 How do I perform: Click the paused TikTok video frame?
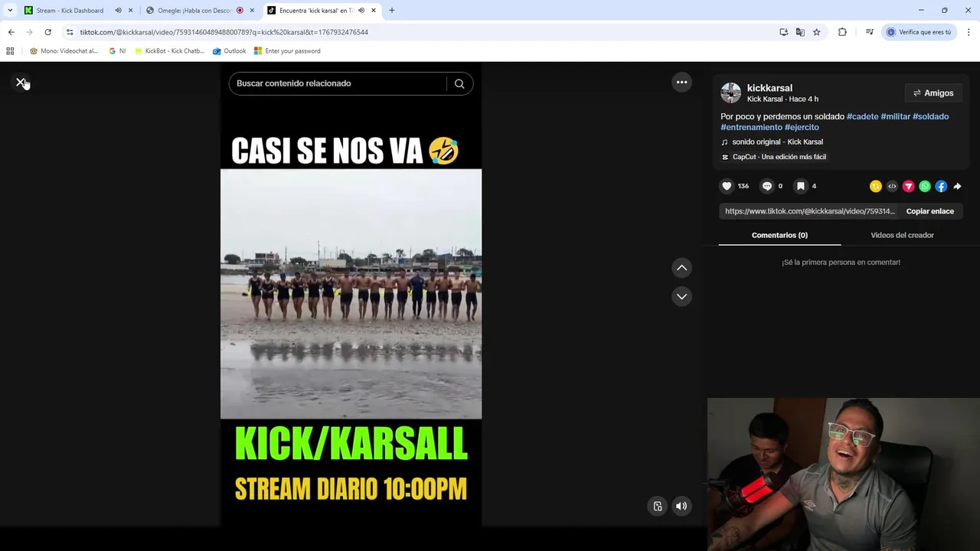351,294
